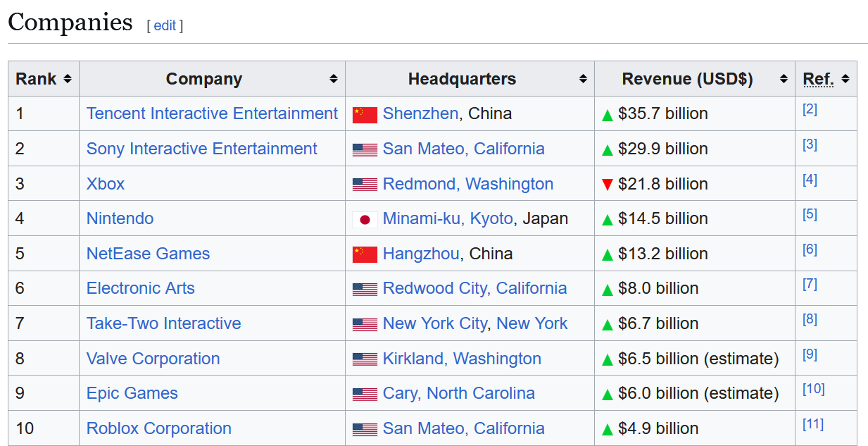Screen dimensions: 868x446
Task: Open the Valve Corporation article
Action: coord(153,359)
